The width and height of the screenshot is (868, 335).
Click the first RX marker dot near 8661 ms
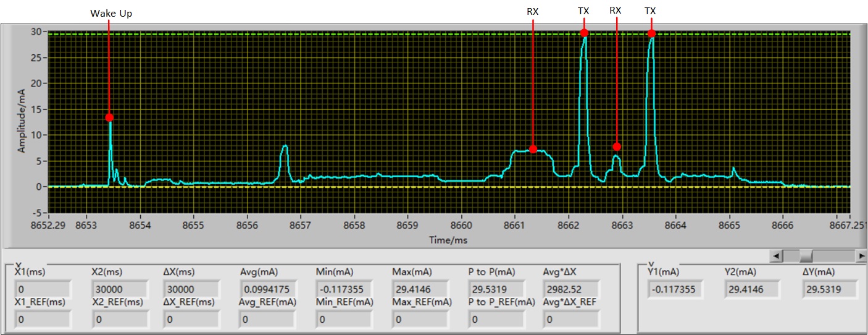point(533,149)
